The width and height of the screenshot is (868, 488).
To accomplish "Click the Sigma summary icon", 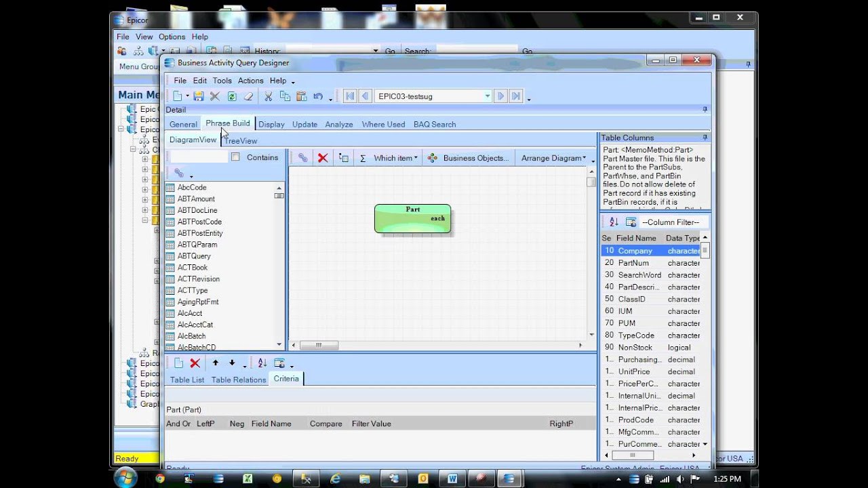I will point(363,158).
